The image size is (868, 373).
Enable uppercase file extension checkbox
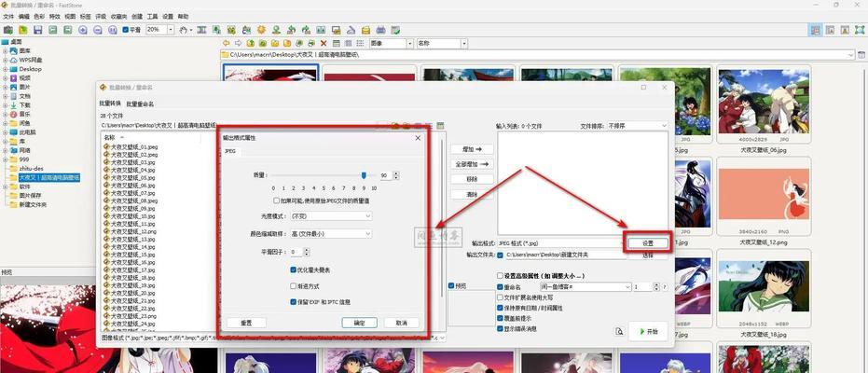(501, 297)
